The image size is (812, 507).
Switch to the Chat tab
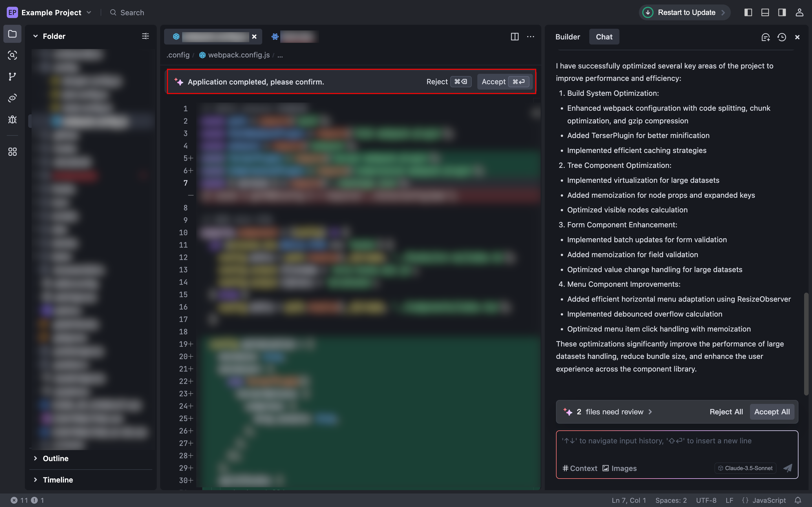[x=604, y=36]
